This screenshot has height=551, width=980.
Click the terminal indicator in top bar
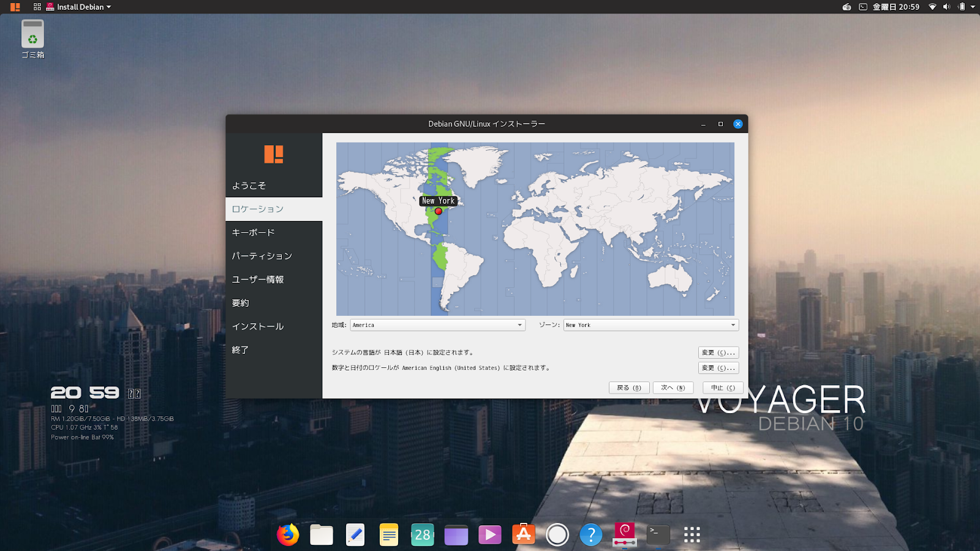[x=863, y=7]
